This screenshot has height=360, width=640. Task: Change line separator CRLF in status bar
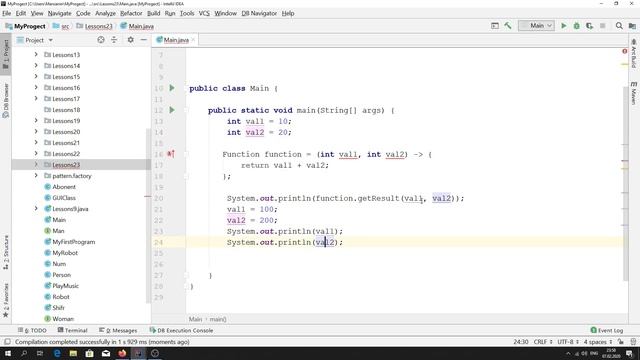pyautogui.click(x=543, y=342)
